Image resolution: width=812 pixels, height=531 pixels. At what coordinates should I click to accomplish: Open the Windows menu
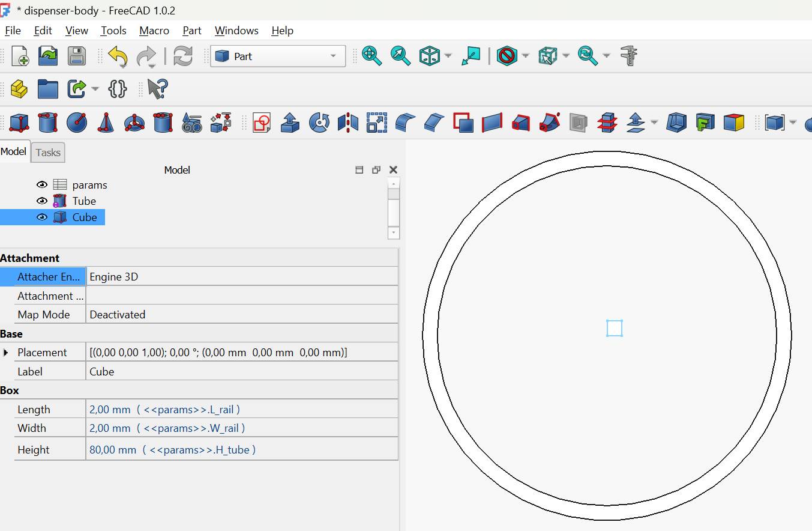coord(236,31)
